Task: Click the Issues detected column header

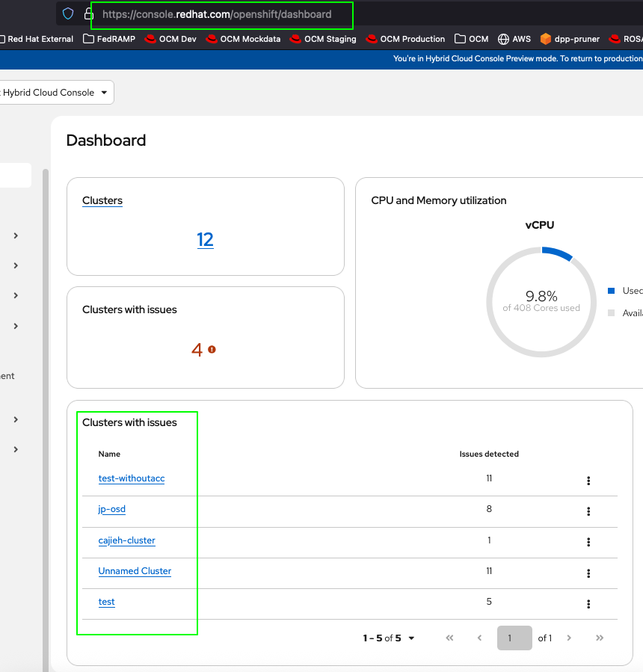Action: click(x=489, y=454)
